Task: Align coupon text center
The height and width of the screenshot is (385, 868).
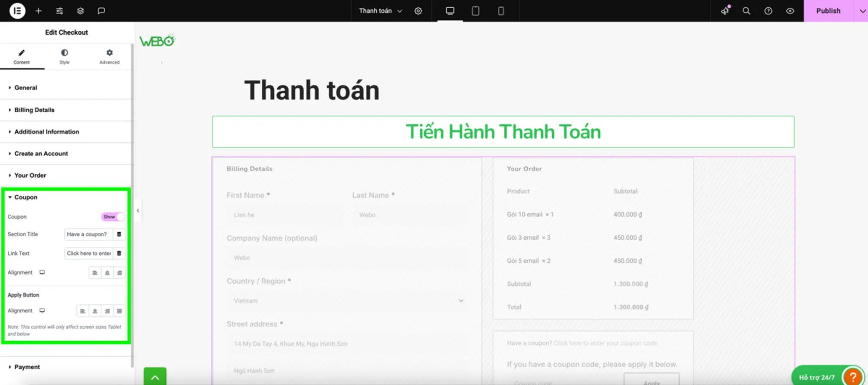Action: pyautogui.click(x=107, y=273)
